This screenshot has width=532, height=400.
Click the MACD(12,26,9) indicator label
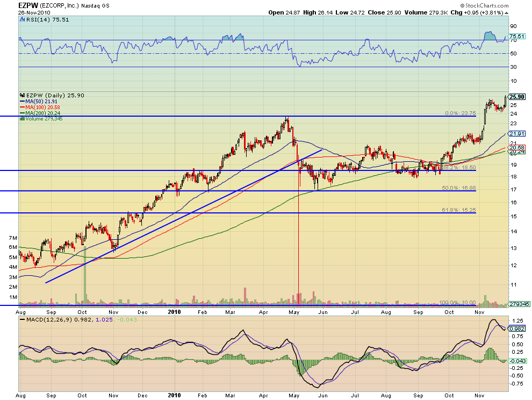click(49, 319)
